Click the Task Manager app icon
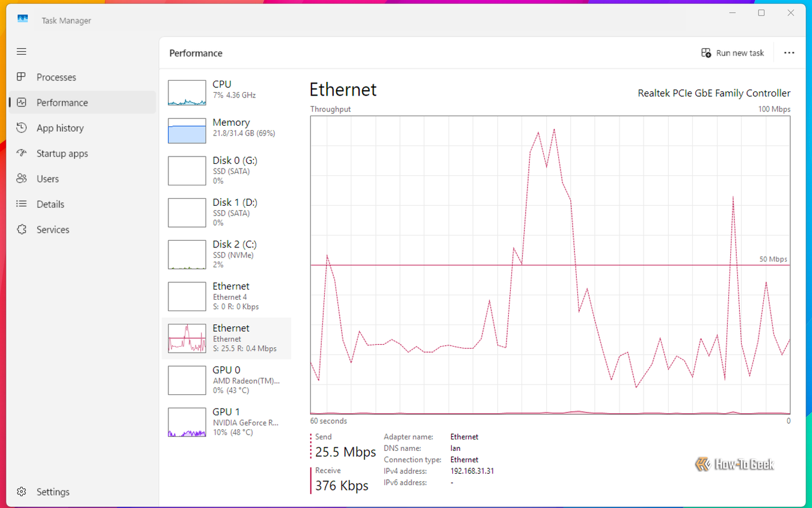Screen dimensions: 812x508 23,19
